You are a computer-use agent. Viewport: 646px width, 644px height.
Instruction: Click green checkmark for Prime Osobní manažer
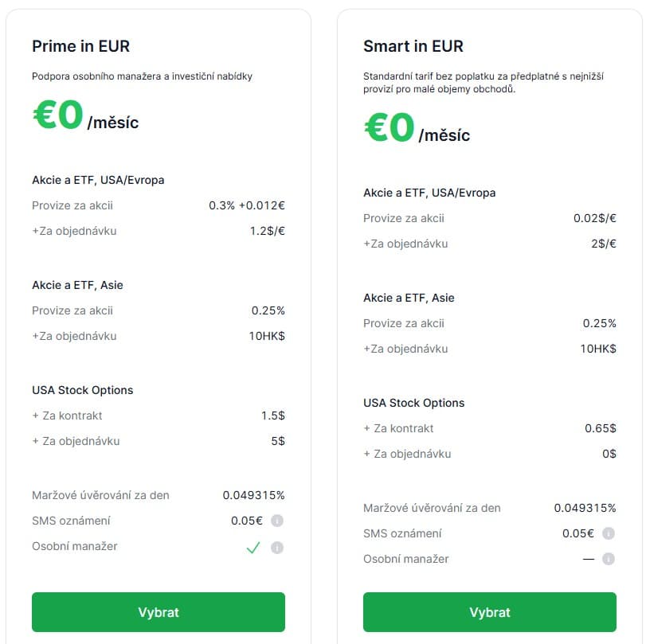click(253, 548)
